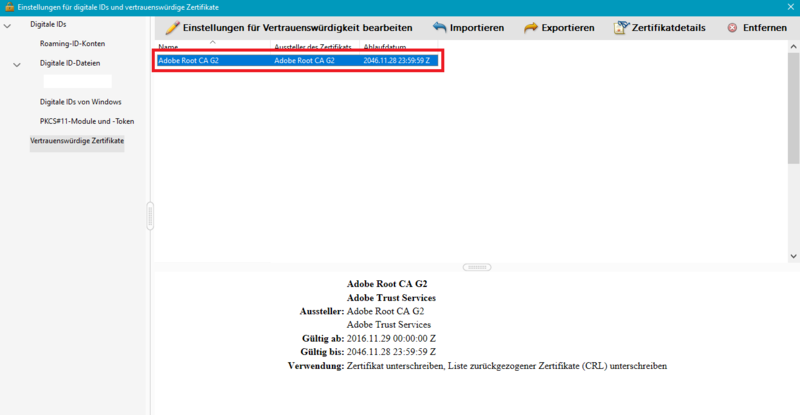Click the Exportieren button label
The width and height of the screenshot is (800, 415).
pyautogui.click(x=567, y=28)
